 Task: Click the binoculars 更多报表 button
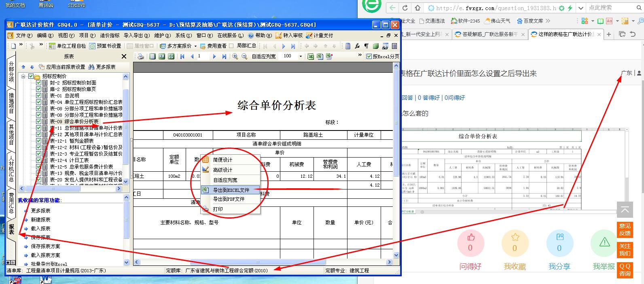click(102, 67)
